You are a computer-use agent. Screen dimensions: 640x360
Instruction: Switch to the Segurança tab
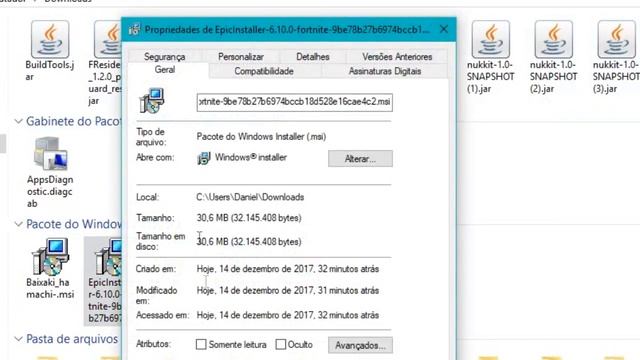point(164,57)
